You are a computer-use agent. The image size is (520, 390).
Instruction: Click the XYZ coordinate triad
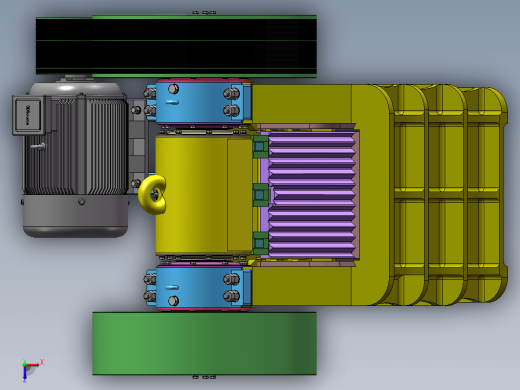[x=31, y=369]
